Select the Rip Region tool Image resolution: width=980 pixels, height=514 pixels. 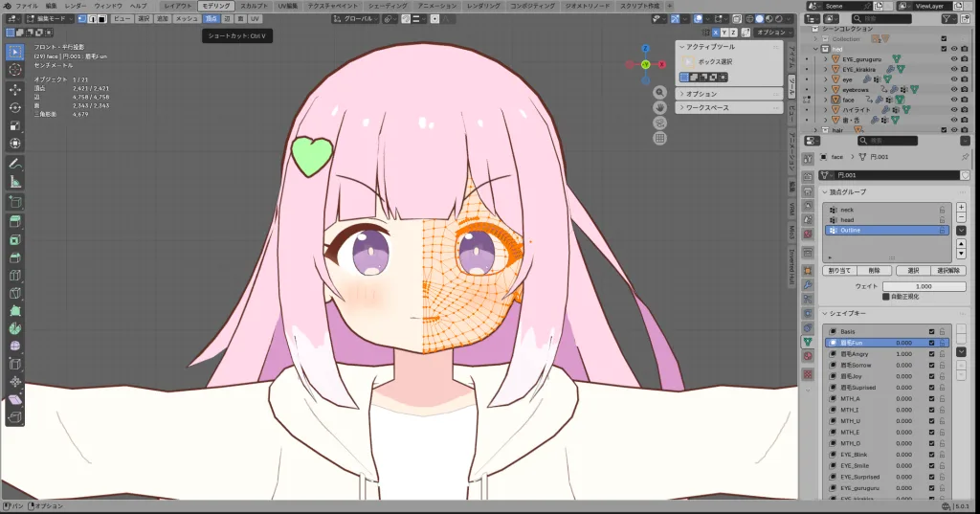pyautogui.click(x=15, y=417)
